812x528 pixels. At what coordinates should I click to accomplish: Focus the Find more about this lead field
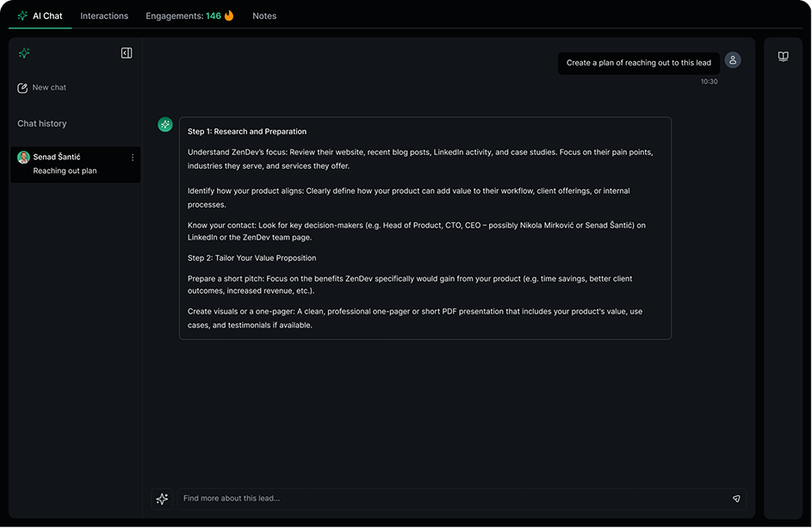(x=448, y=499)
